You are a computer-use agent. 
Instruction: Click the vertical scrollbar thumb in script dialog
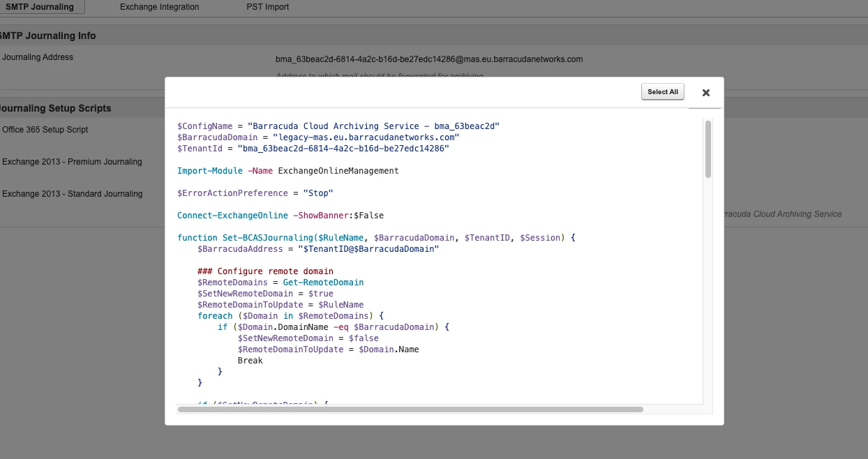708,149
